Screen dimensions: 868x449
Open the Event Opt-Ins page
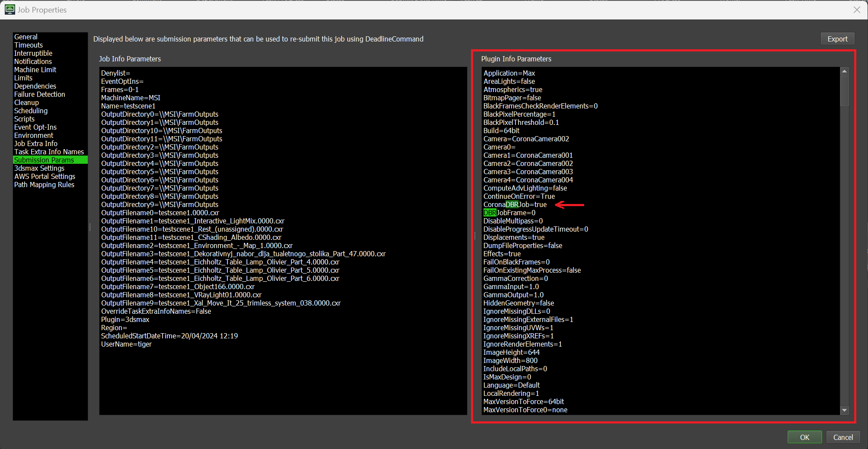click(35, 127)
